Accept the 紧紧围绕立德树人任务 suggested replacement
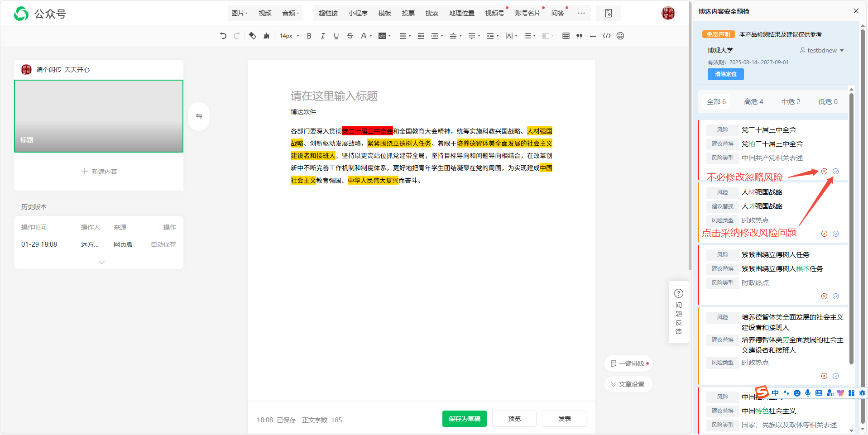 coord(835,296)
